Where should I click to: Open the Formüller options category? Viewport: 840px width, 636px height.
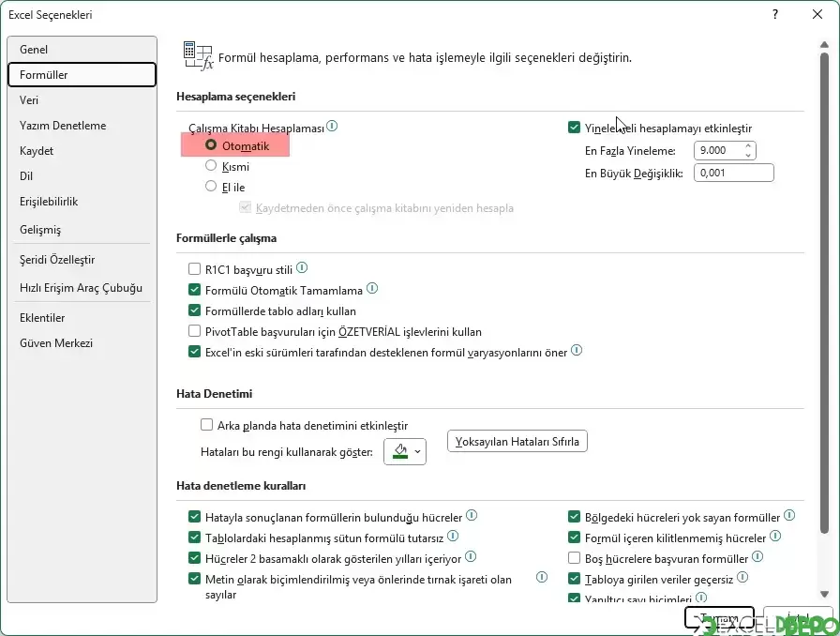[x=82, y=74]
